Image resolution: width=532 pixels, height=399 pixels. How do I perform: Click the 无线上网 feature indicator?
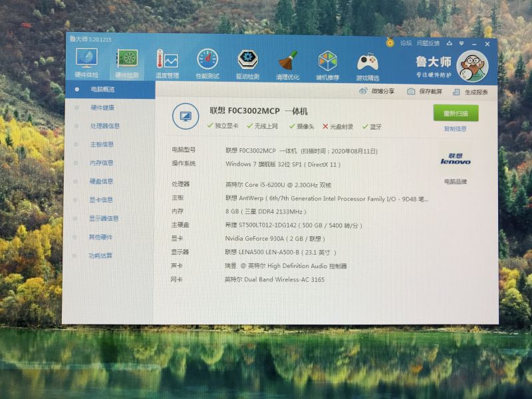point(263,126)
